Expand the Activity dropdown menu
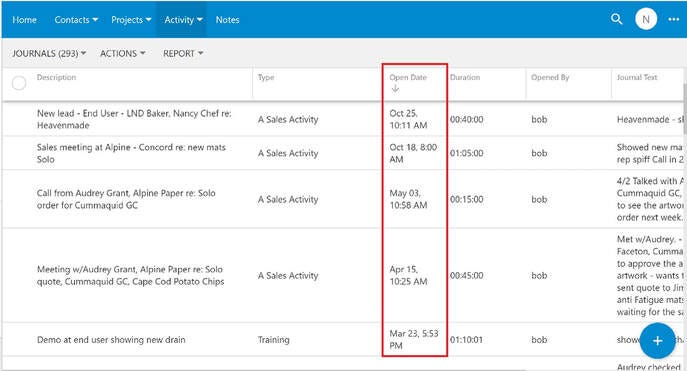Screen dimensions: 687x371 coord(183,20)
